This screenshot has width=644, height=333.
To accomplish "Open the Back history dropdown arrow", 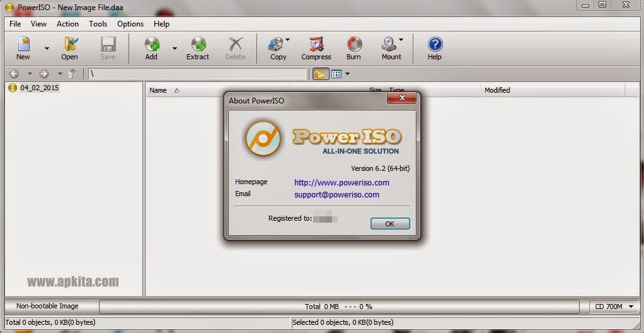I will tap(30, 74).
